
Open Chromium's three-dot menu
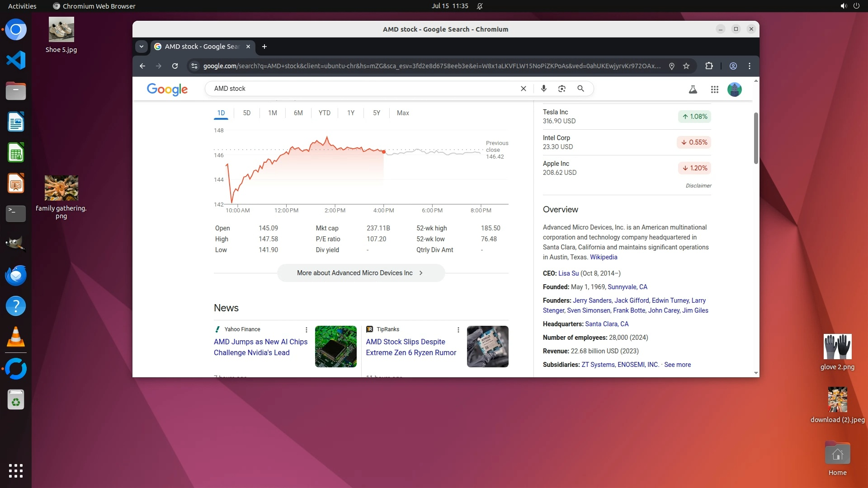pos(750,66)
